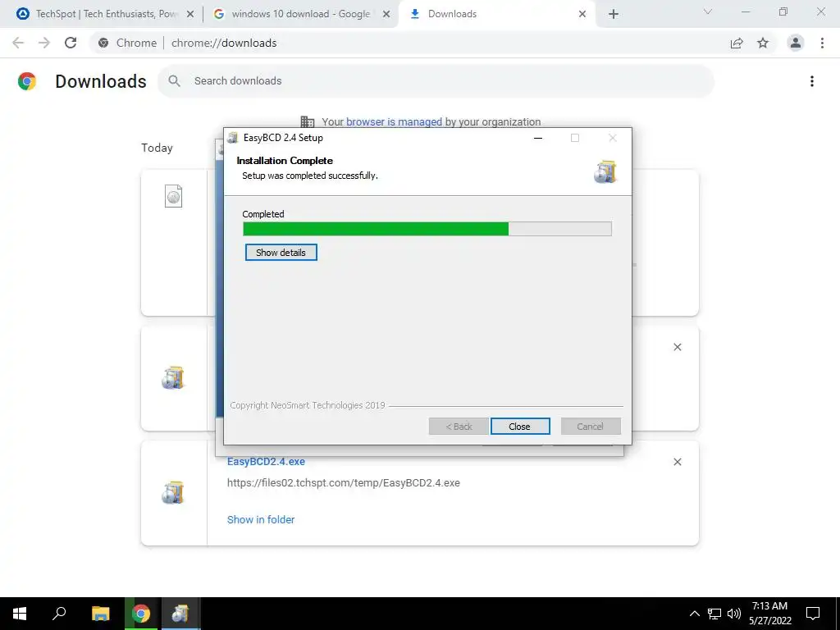The width and height of the screenshot is (840, 630).
Task: Click EasyBCD setup taskbar icon
Action: click(x=180, y=614)
